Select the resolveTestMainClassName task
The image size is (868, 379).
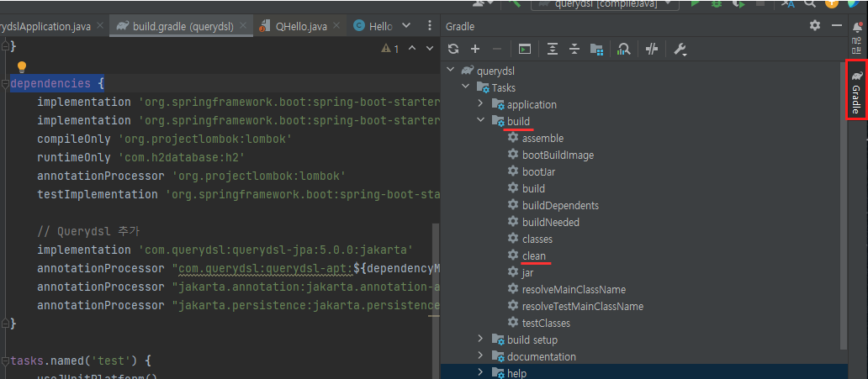pos(583,306)
